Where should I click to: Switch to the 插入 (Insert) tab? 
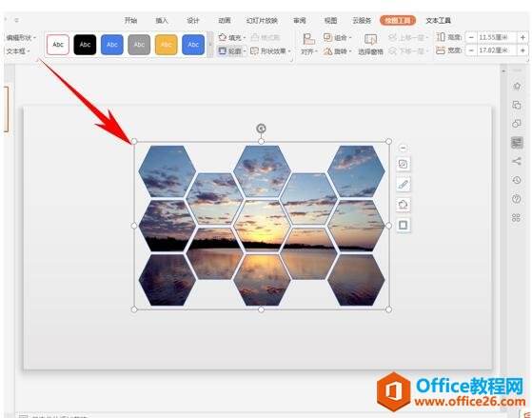point(162,20)
